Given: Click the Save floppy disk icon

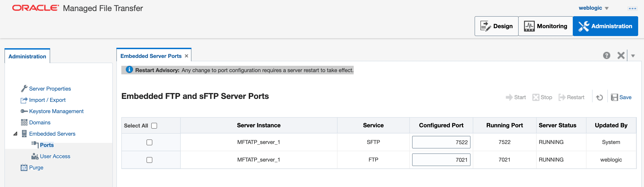Looking at the screenshot, I should pyautogui.click(x=614, y=97).
